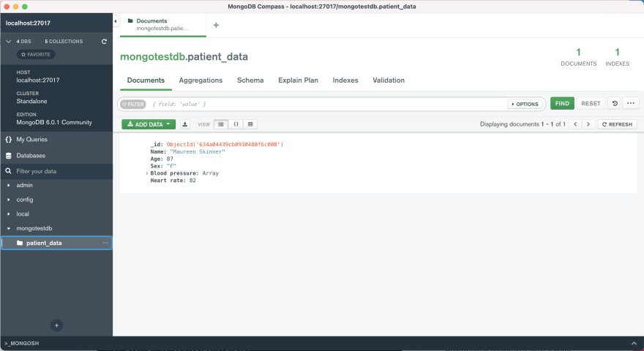Expand the local database
Image resolution: width=644 pixels, height=351 pixels.
pyautogui.click(x=9, y=214)
